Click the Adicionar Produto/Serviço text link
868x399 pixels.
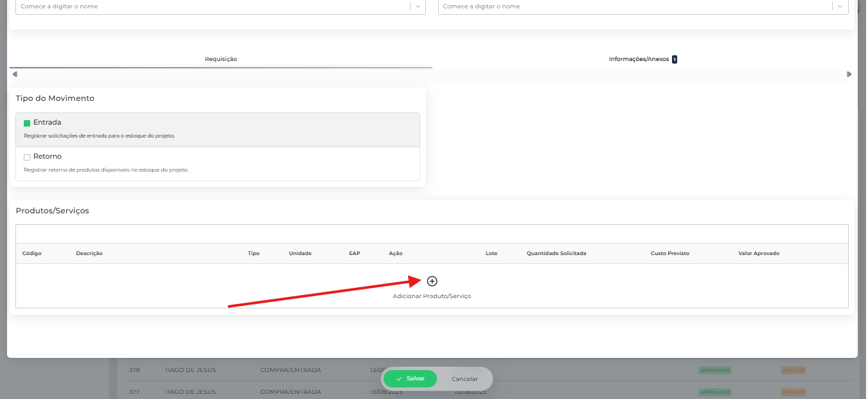click(x=432, y=296)
